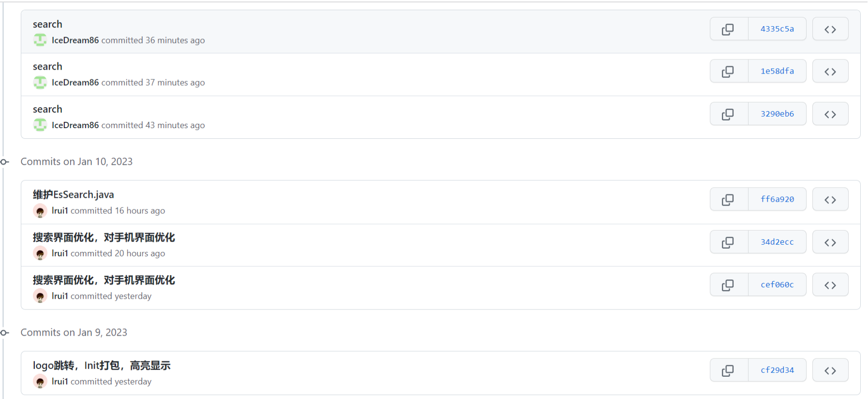Copy full SHA for commit ff6a920
Image resolution: width=868 pixels, height=399 pixels.
pos(728,200)
